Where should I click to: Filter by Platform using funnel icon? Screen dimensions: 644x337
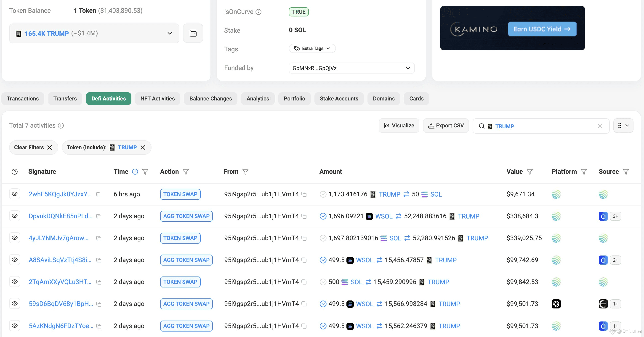tap(584, 172)
